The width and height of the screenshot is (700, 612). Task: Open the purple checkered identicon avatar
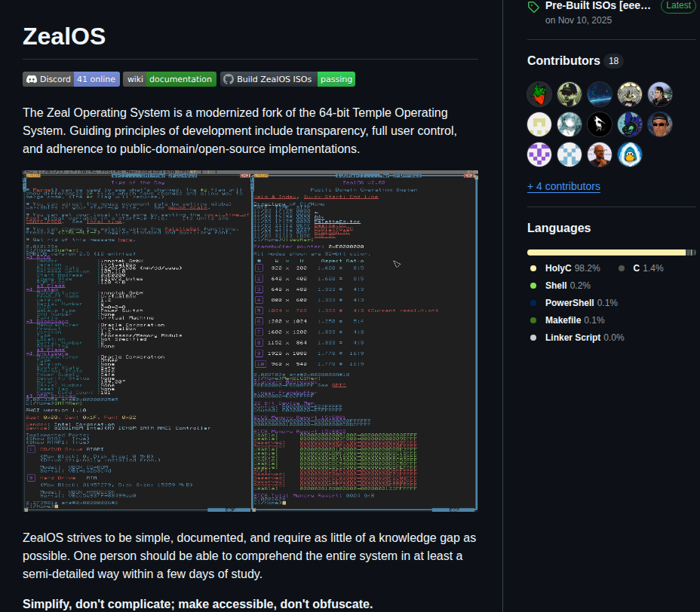[539, 155]
